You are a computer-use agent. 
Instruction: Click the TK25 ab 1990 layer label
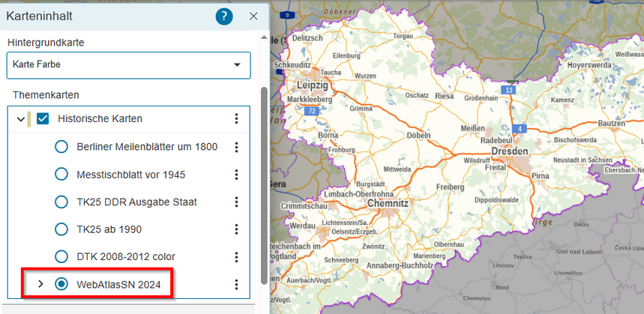pyautogui.click(x=109, y=229)
